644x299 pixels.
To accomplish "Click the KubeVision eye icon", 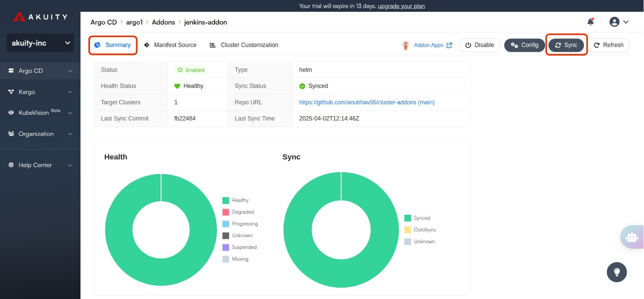I will [x=11, y=112].
